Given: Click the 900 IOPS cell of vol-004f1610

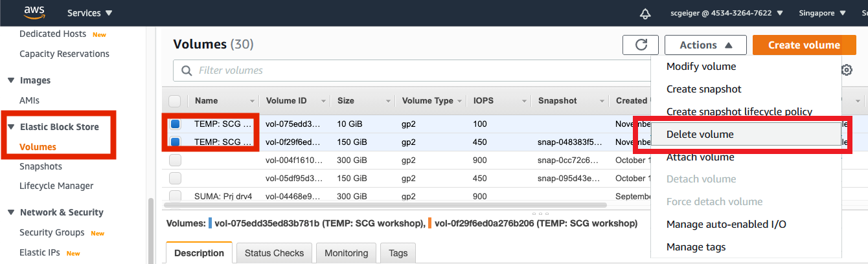Looking at the screenshot, I should coord(480,160).
